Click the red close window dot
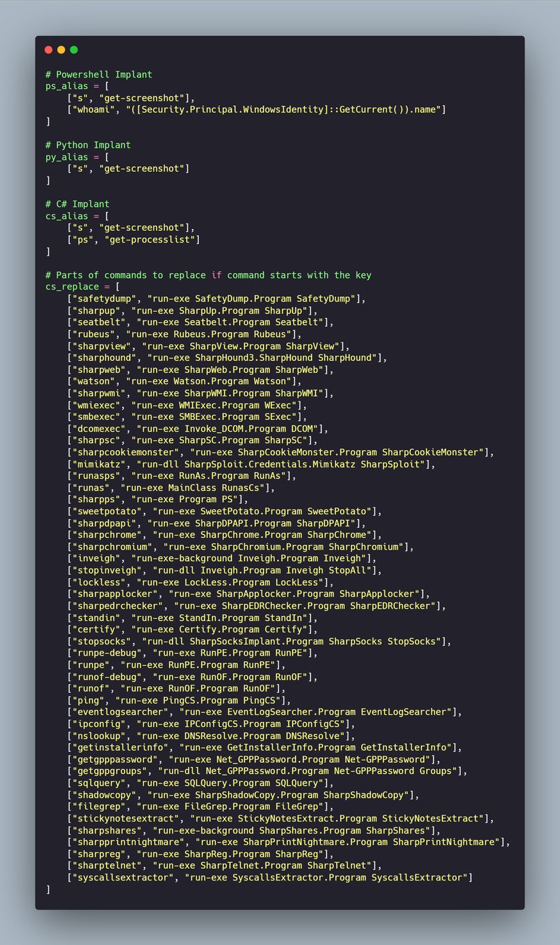The height and width of the screenshot is (945, 560). 48,50
